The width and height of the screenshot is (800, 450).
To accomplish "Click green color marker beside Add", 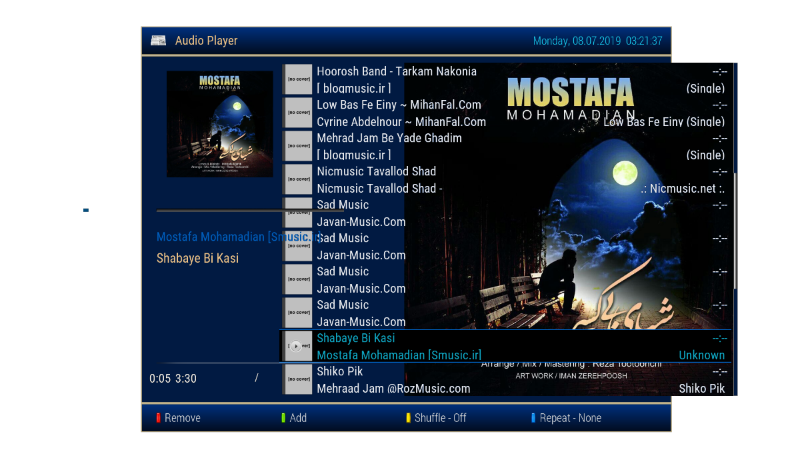I will [283, 418].
